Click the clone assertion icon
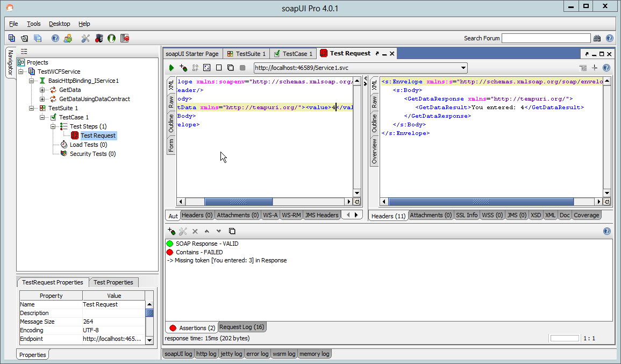 (x=232, y=231)
